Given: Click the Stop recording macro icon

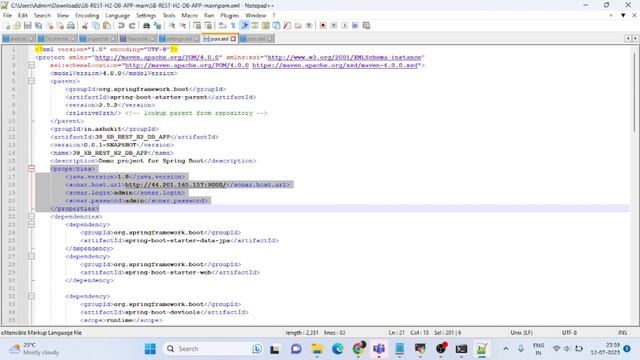Looking at the screenshot, I should pyautogui.click(x=333, y=26).
